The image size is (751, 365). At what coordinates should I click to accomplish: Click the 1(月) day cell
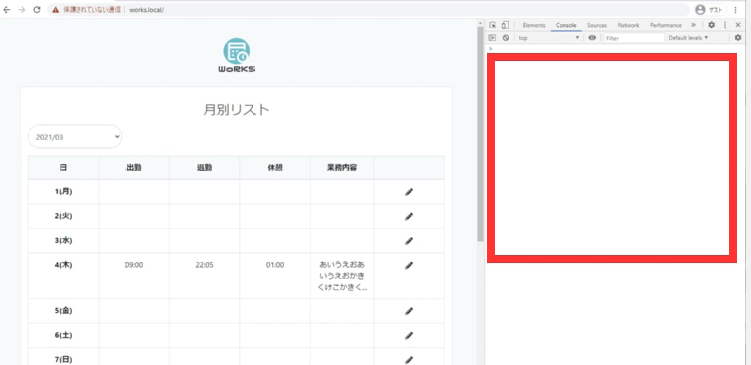[x=63, y=192]
